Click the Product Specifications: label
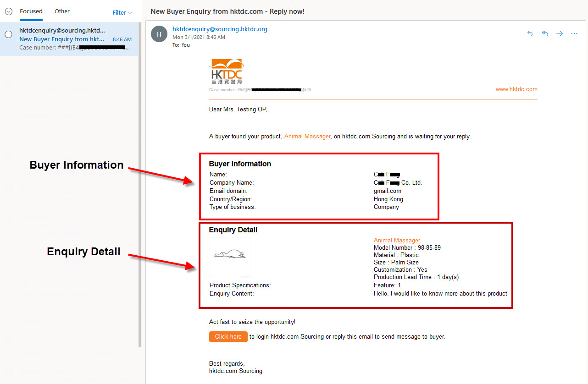 click(x=240, y=285)
